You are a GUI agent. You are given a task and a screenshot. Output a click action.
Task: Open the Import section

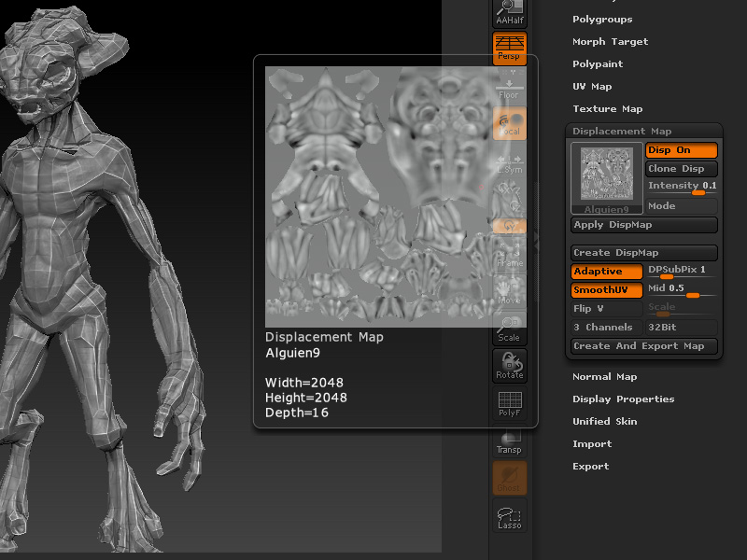592,444
